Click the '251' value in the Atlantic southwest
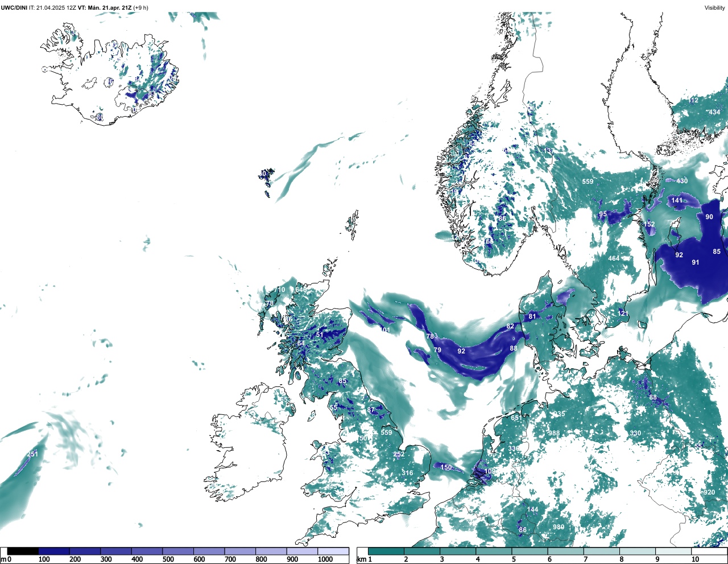The image size is (728, 564). (33, 454)
